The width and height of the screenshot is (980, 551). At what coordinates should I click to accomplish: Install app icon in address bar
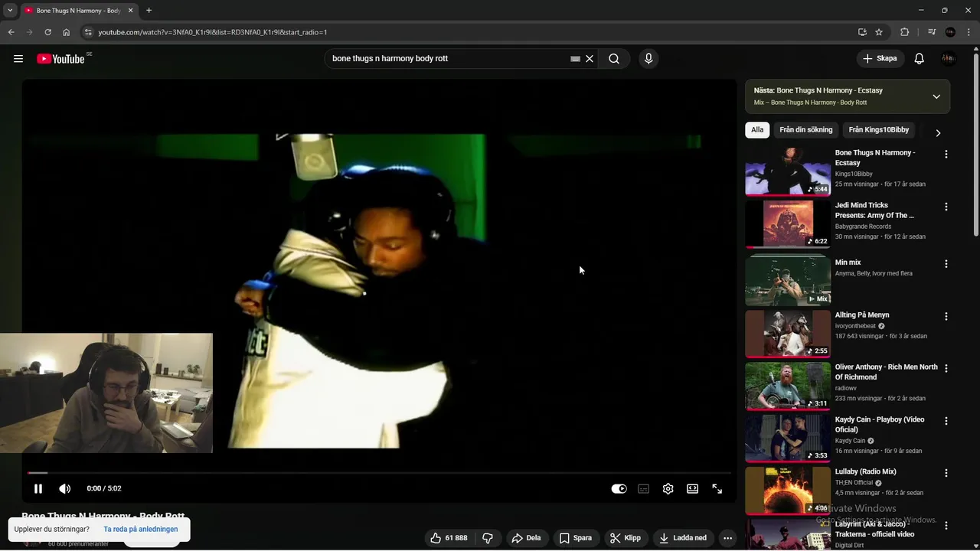tap(862, 32)
